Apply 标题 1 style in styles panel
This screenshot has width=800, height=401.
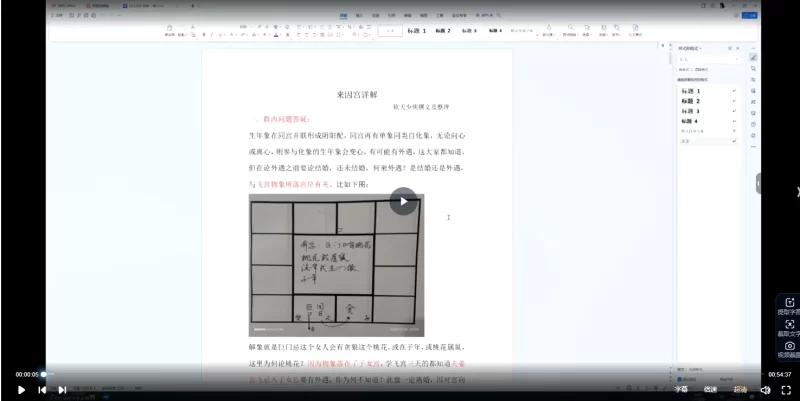pos(691,91)
